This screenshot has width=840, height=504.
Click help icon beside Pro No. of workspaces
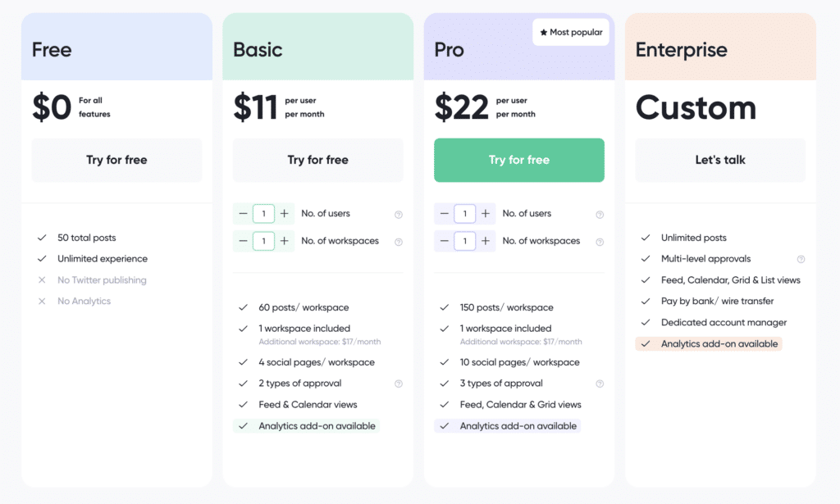[x=600, y=242]
